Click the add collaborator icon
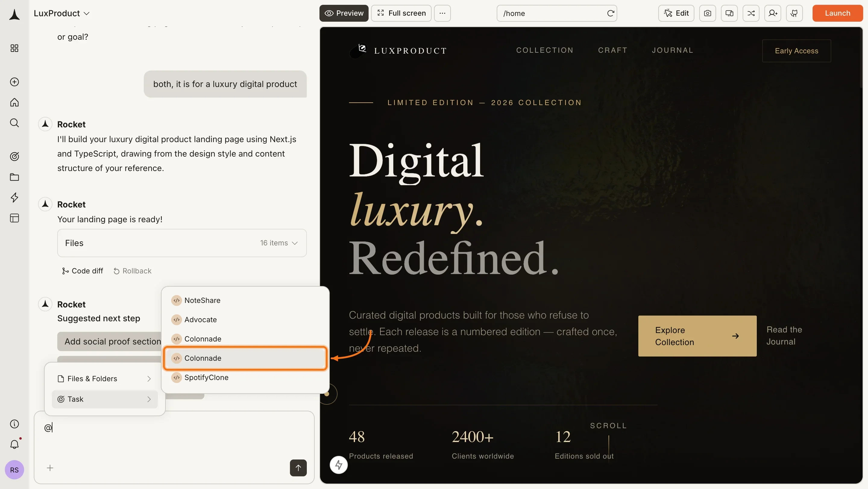Screen dimensions: 868x489 [x=773, y=13]
